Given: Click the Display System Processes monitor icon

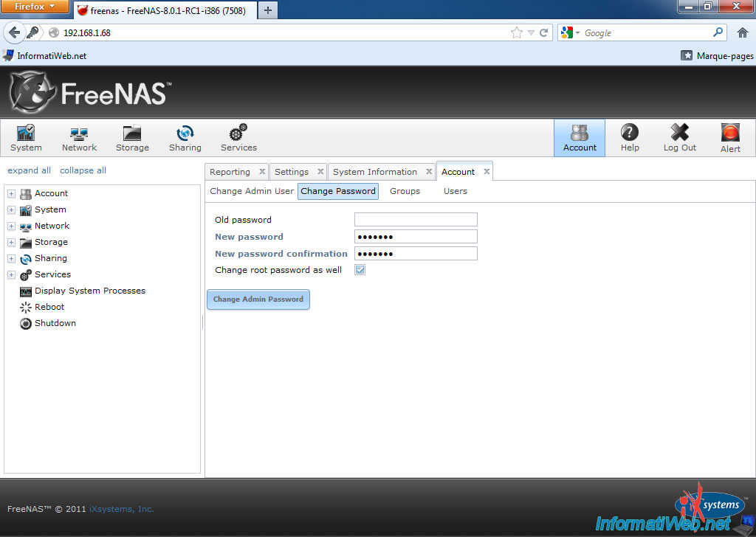Looking at the screenshot, I should tap(26, 291).
